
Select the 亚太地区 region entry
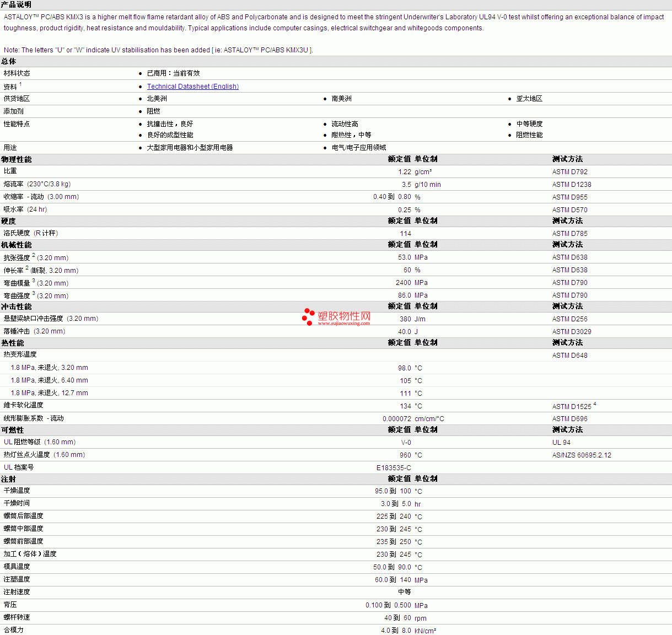point(529,99)
